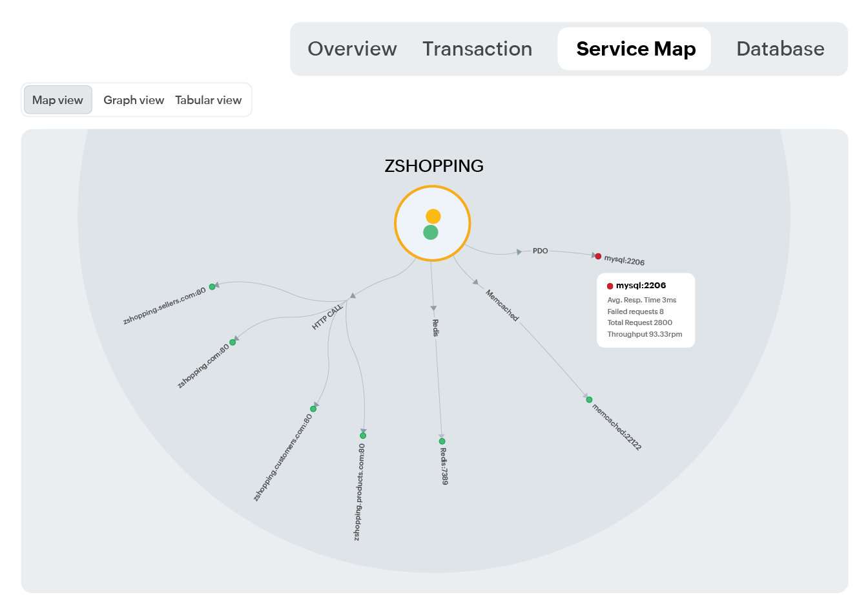Click the zshopping.com:80 label

(x=203, y=366)
